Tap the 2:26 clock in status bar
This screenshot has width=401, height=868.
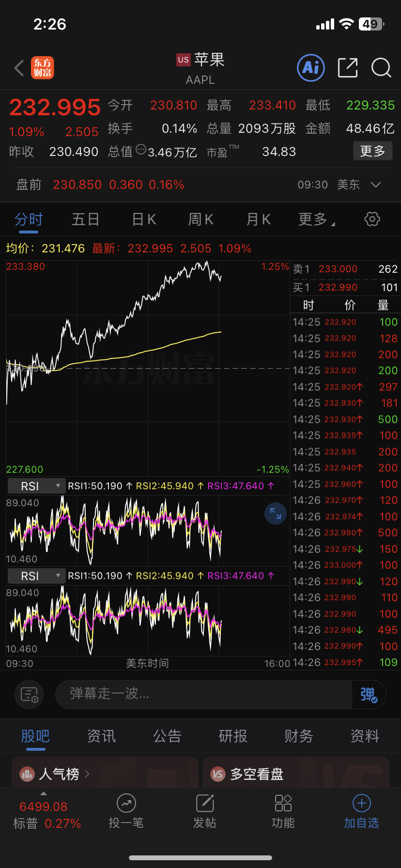[50, 24]
